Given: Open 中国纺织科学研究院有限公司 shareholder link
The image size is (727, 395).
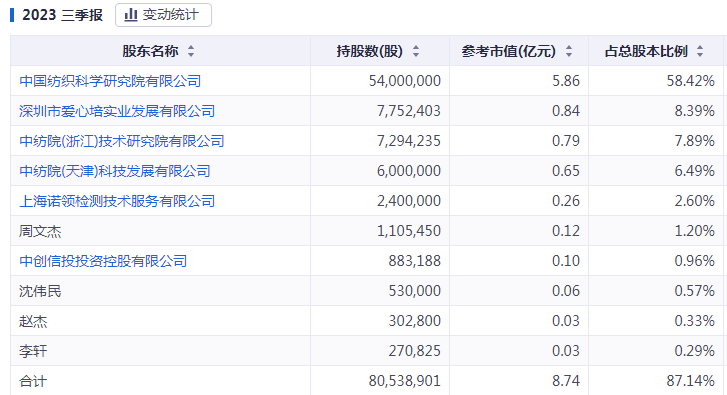Looking at the screenshot, I should click(x=110, y=81).
